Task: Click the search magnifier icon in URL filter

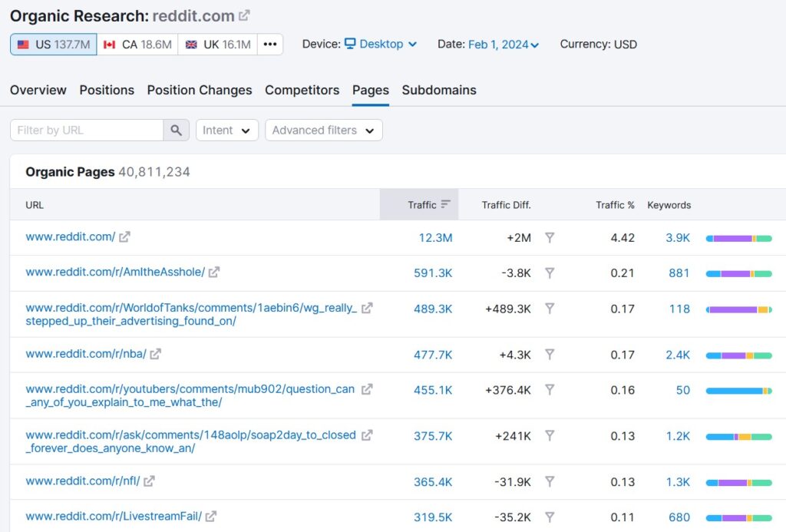Action: pos(176,131)
